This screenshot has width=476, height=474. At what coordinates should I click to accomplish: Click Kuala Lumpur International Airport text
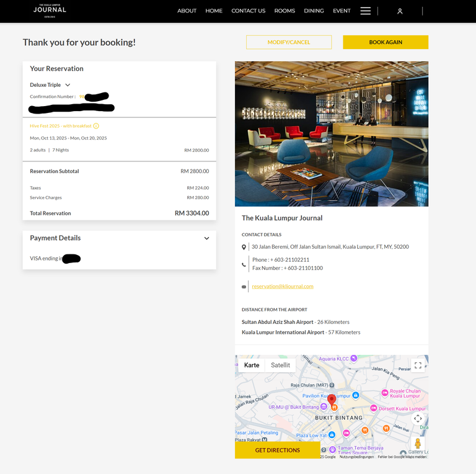(283, 332)
